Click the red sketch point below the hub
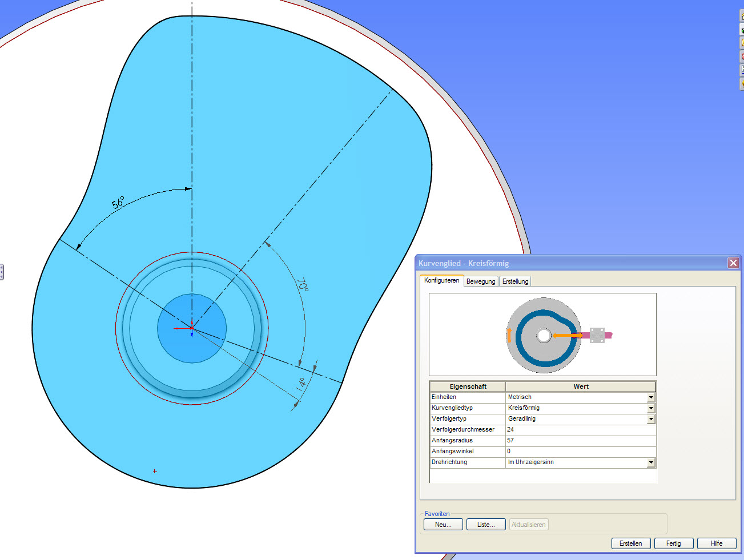744x560 pixels. pos(155,472)
